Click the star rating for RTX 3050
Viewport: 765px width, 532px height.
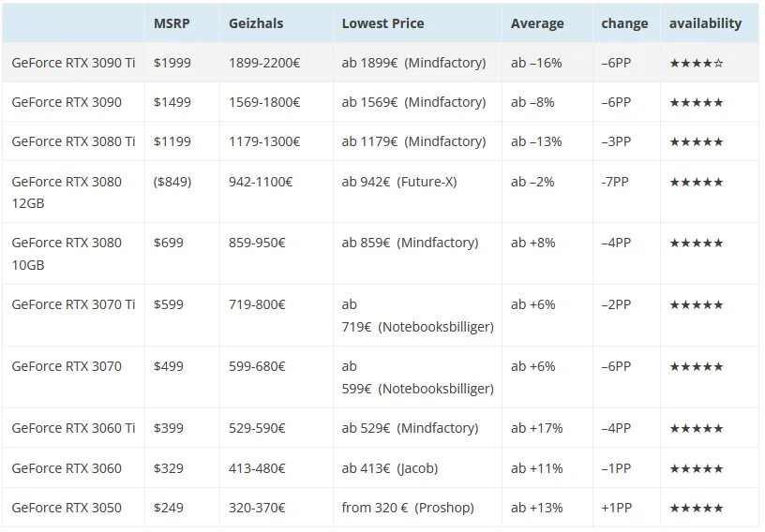[x=697, y=508]
